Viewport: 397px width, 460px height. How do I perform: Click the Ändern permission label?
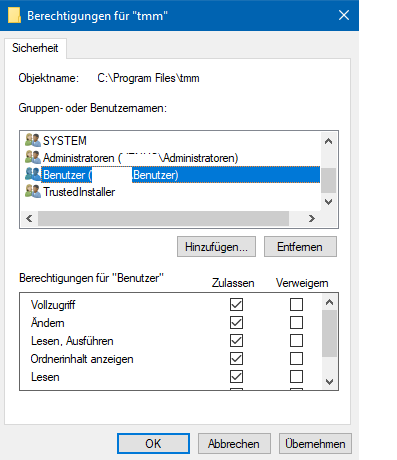point(48,322)
